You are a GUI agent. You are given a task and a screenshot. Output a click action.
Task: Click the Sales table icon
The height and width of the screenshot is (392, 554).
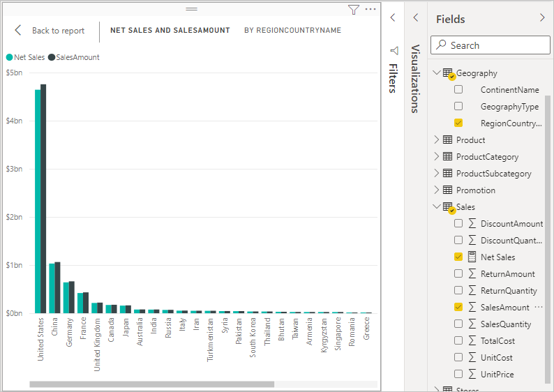[448, 207]
